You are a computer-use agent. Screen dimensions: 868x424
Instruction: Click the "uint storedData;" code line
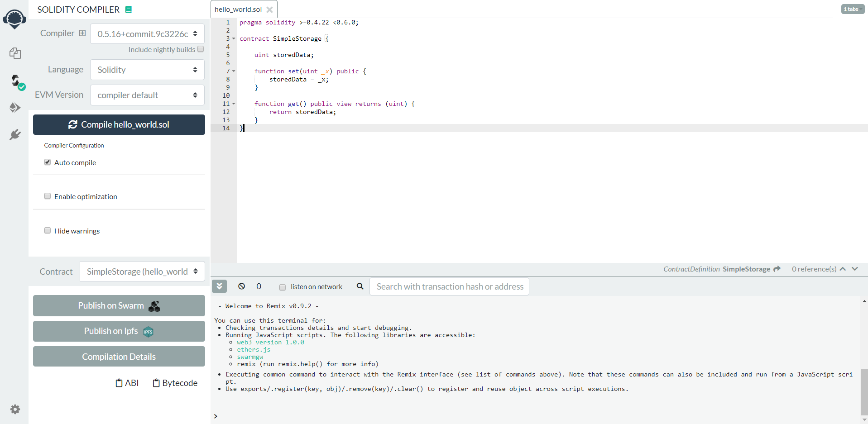coord(284,55)
